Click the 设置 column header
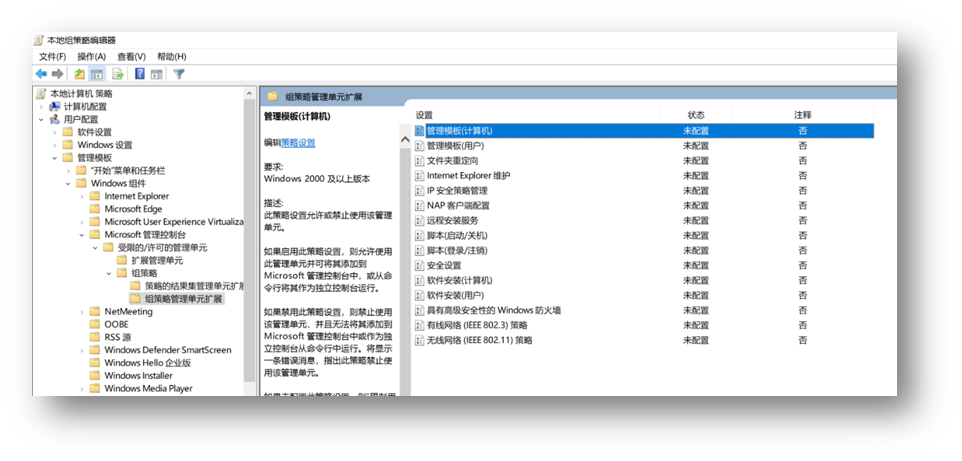Image resolution: width=962 pixels, height=461 pixels. coord(424,115)
